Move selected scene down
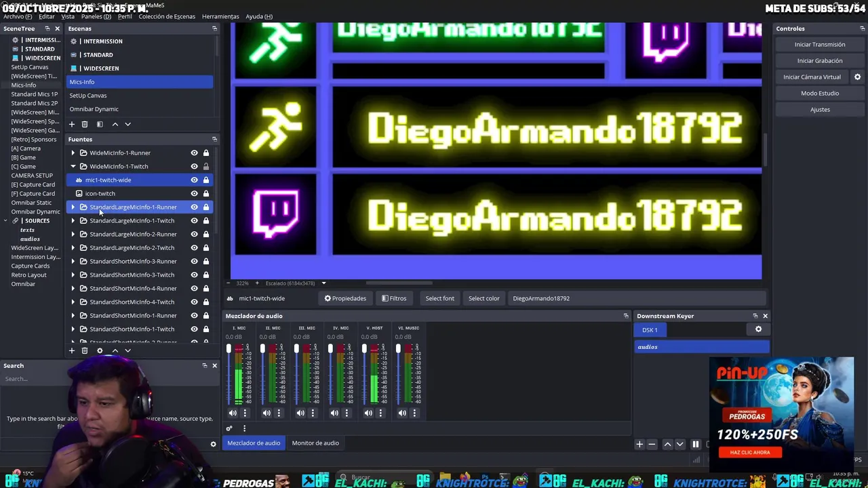The width and height of the screenshot is (868, 488). point(127,124)
